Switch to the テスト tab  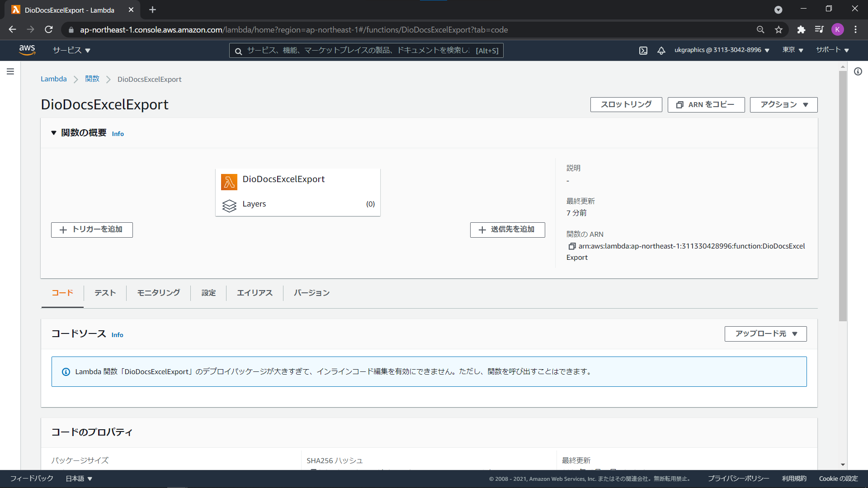(x=105, y=293)
